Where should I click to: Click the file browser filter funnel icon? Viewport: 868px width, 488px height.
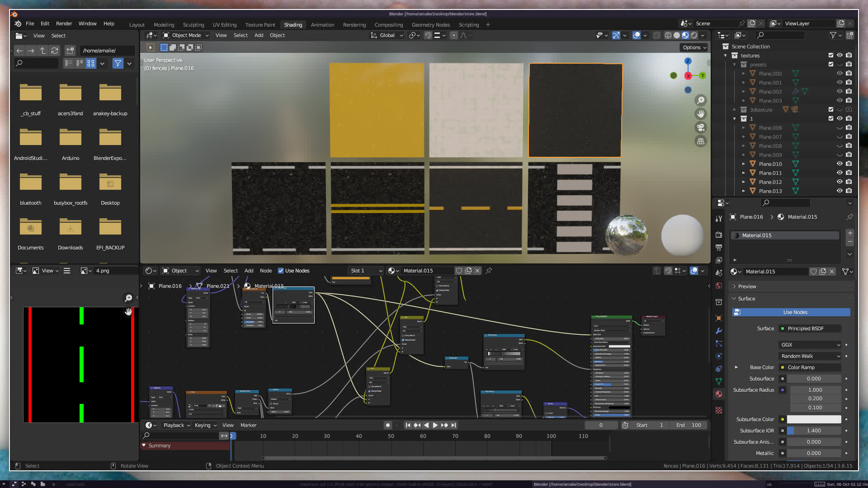click(118, 63)
